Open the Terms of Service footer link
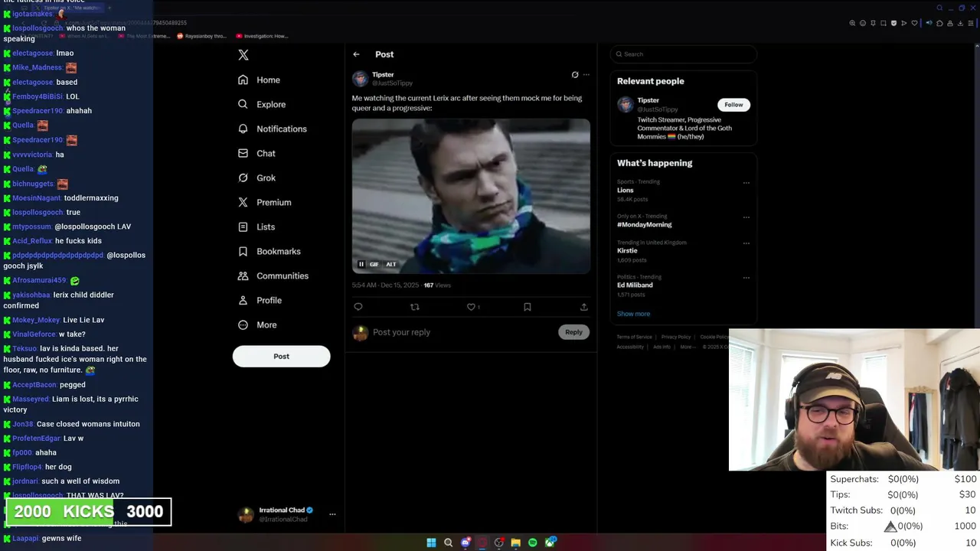The image size is (980, 551). click(635, 337)
